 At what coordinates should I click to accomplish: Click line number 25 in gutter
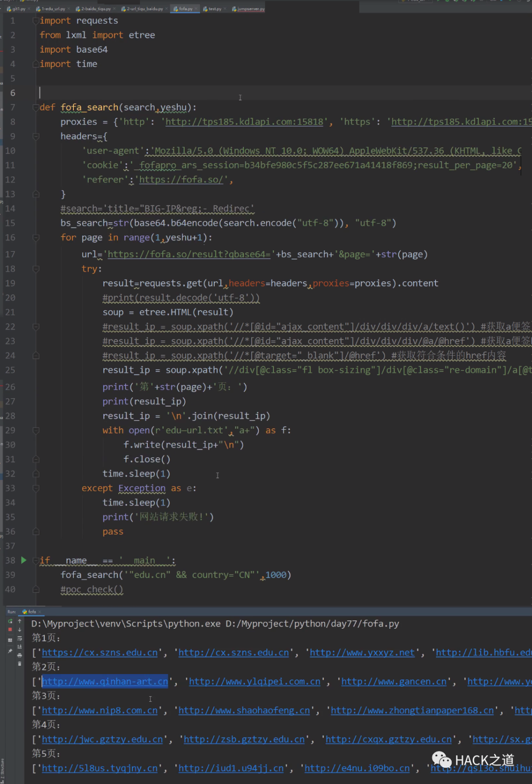pos(10,370)
